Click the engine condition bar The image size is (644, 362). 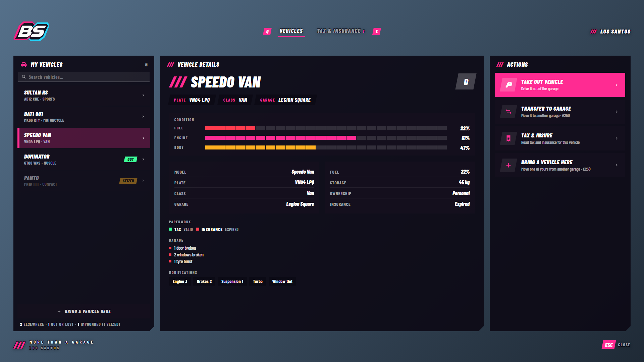(326, 138)
